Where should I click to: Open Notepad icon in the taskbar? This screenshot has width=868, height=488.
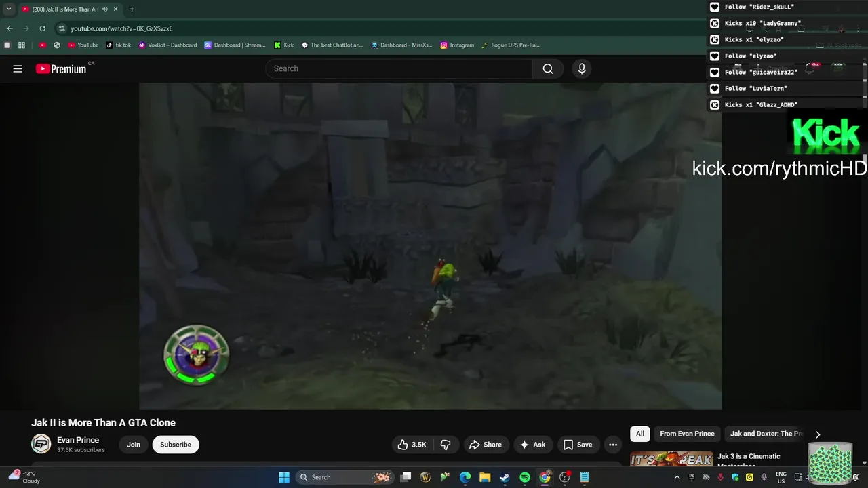(585, 477)
